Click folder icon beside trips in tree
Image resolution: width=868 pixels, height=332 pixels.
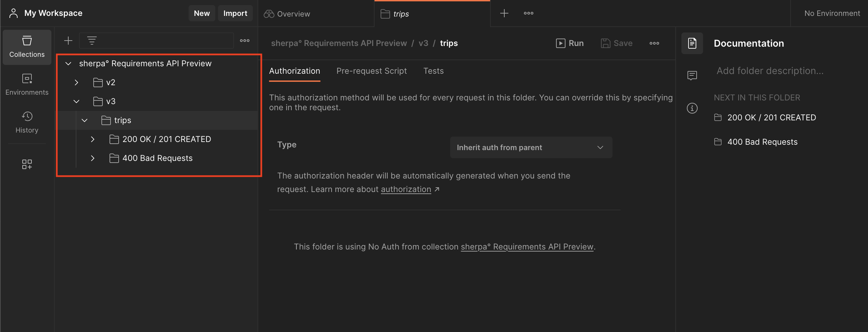point(106,120)
